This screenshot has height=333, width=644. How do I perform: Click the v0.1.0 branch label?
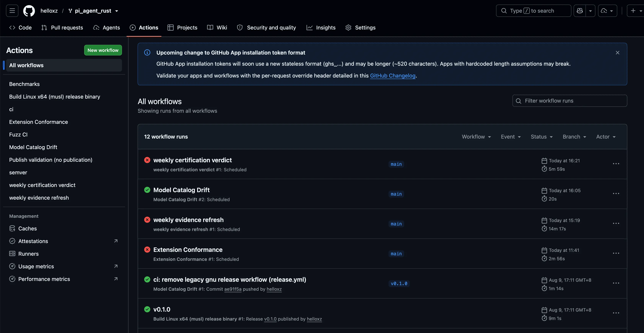click(x=399, y=283)
